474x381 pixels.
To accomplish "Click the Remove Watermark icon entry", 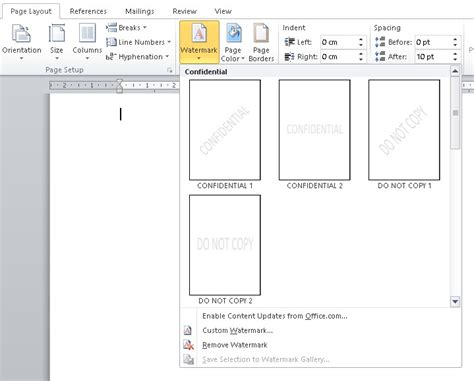I will pyautogui.click(x=188, y=345).
